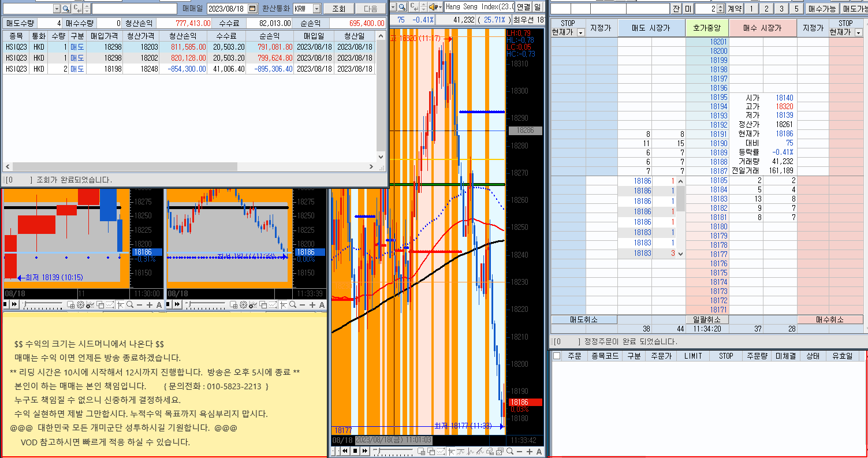Open the calendar picker for 매매일
The width and height of the screenshot is (868, 458).
(x=252, y=9)
